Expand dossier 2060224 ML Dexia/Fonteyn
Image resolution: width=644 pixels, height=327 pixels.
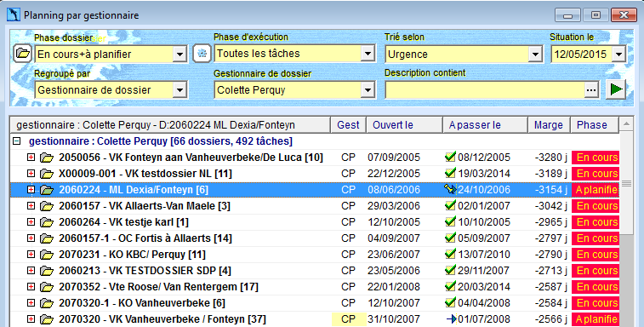tap(31, 190)
